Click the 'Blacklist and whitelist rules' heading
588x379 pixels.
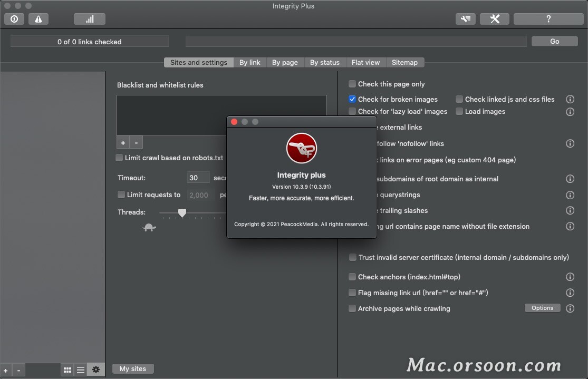(160, 85)
